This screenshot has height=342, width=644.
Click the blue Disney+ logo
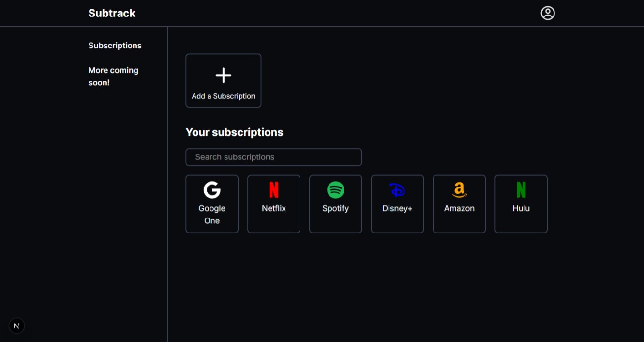point(397,190)
